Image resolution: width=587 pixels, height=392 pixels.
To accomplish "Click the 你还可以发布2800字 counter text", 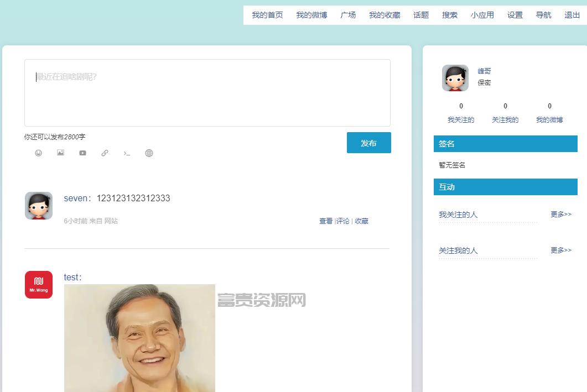I will [55, 137].
